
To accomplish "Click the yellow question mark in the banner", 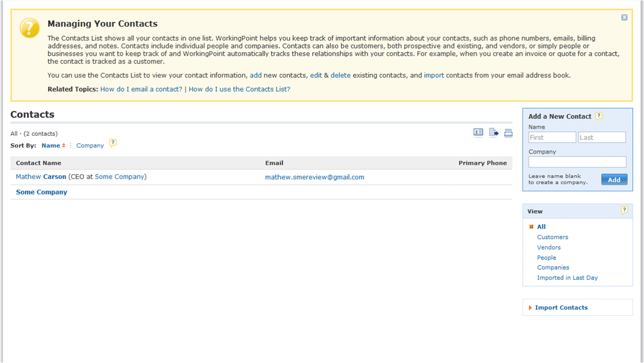I will coord(29,29).
